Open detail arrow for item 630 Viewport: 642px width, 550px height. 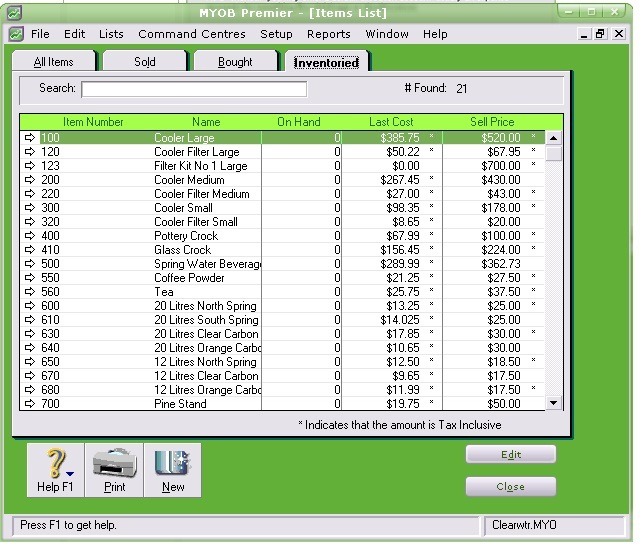[30, 334]
